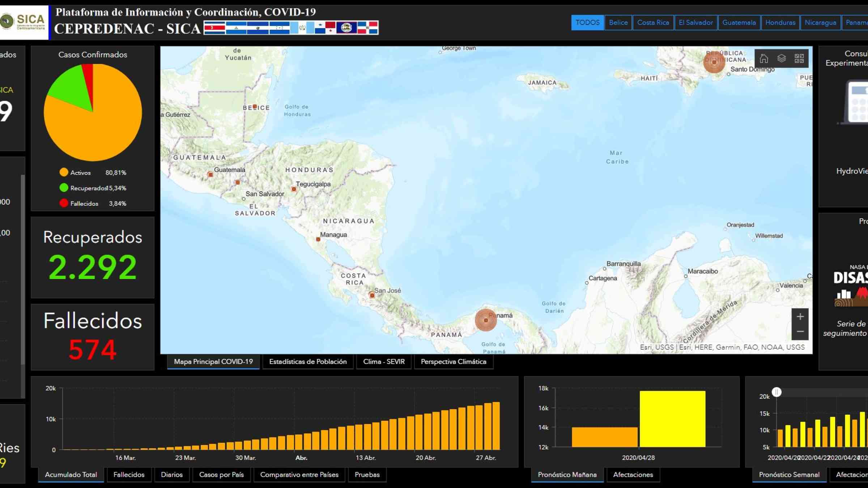This screenshot has width=868, height=488.
Task: Zoom in on the map with plus button
Action: click(x=800, y=317)
